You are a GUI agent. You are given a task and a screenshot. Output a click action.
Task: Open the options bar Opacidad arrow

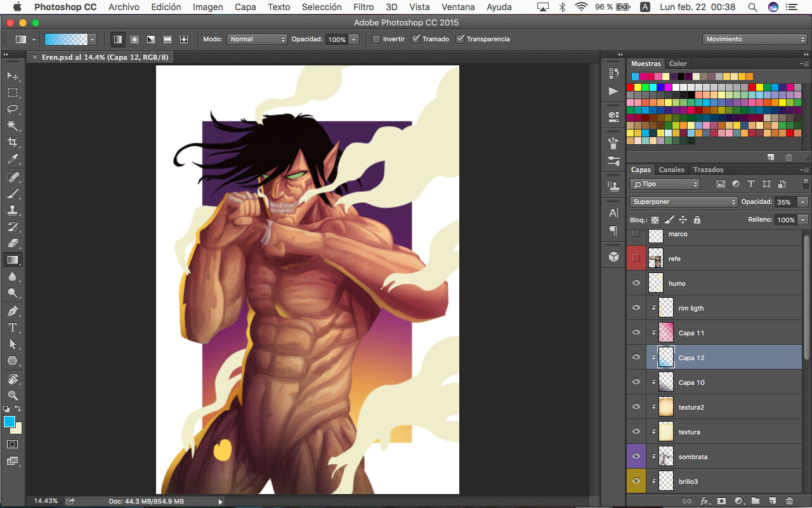[354, 39]
